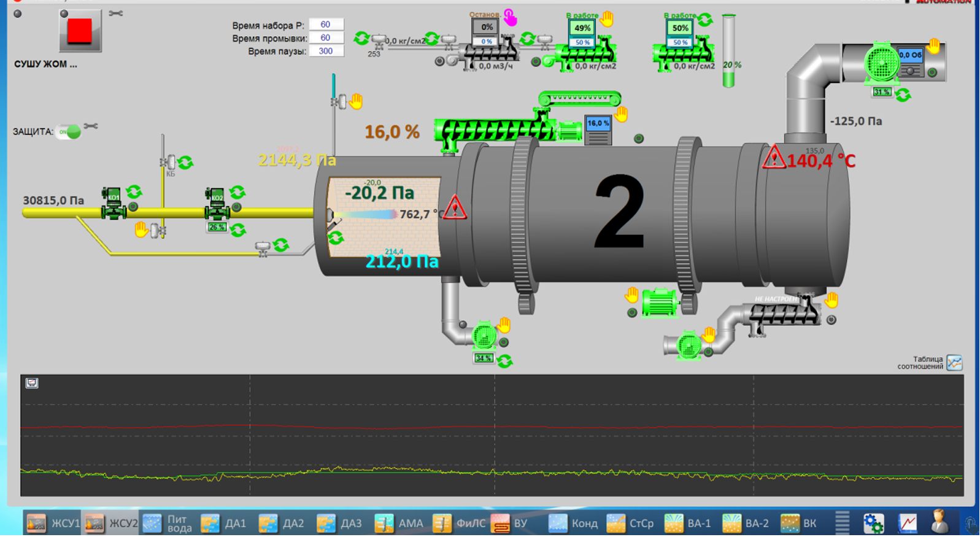The width and height of the screenshot is (980, 537).
Task: Select the KO2 gas valve
Action: pos(217,203)
